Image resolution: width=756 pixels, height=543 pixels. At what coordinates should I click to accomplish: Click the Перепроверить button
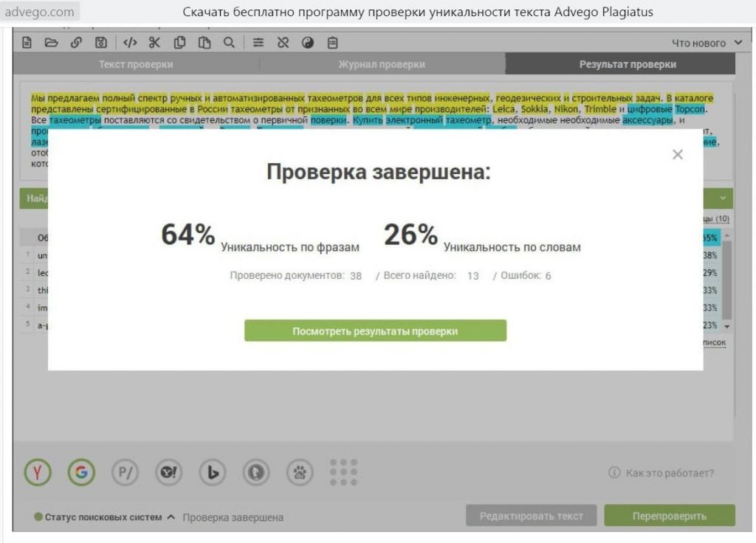[670, 516]
